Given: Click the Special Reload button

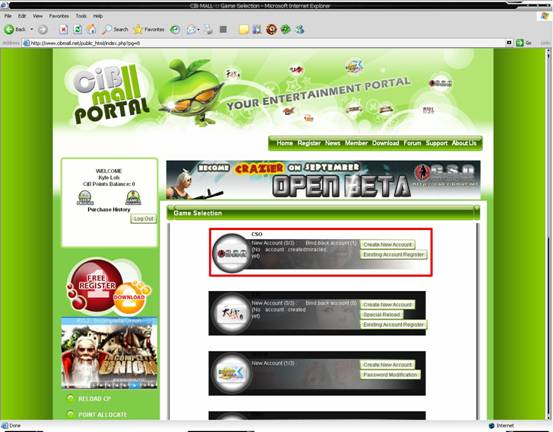Looking at the screenshot, I should point(382,315).
